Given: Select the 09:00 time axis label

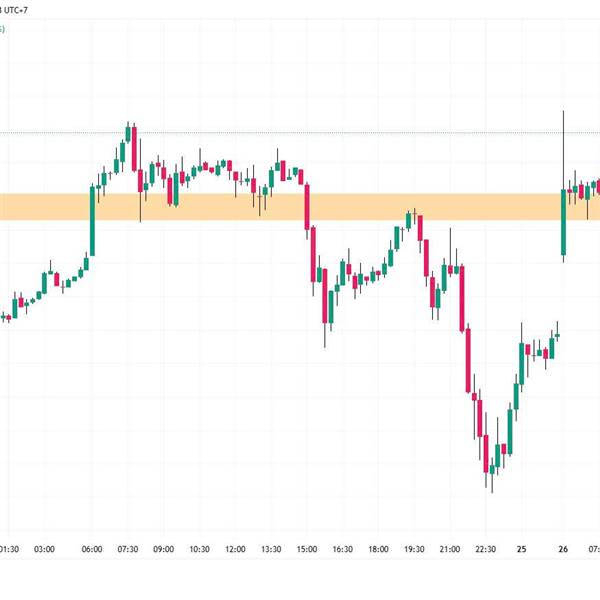Looking at the screenshot, I should [163, 549].
